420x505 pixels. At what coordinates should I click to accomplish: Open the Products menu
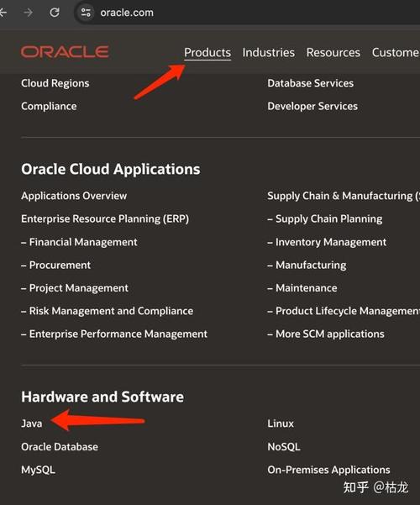[207, 52]
